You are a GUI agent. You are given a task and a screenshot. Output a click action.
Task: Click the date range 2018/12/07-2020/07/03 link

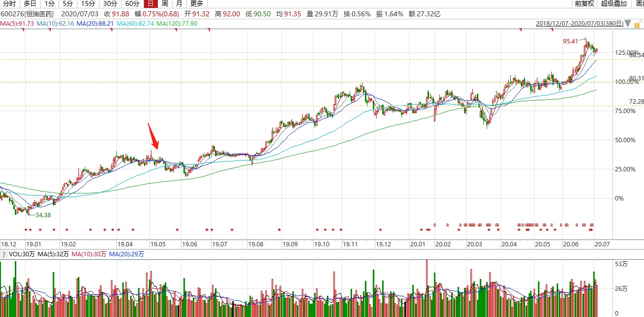[x=579, y=23]
